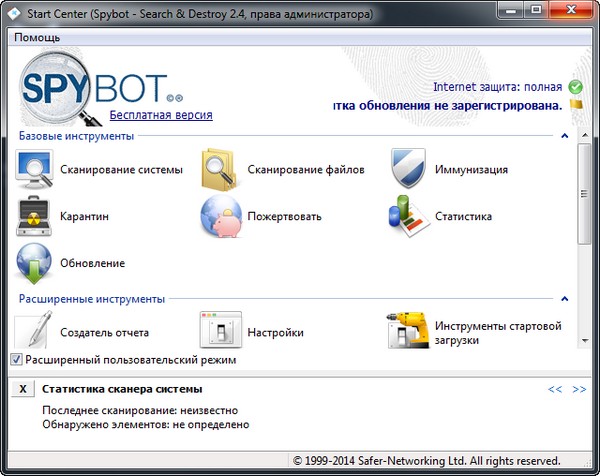Click the Обновление globe download icon
Screen dimensions: 600x476
pos(34,263)
